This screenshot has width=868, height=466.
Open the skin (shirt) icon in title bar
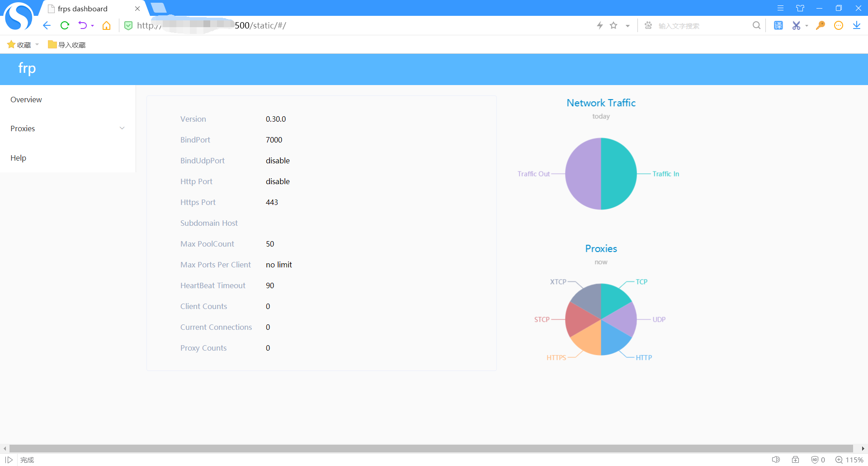click(x=800, y=8)
